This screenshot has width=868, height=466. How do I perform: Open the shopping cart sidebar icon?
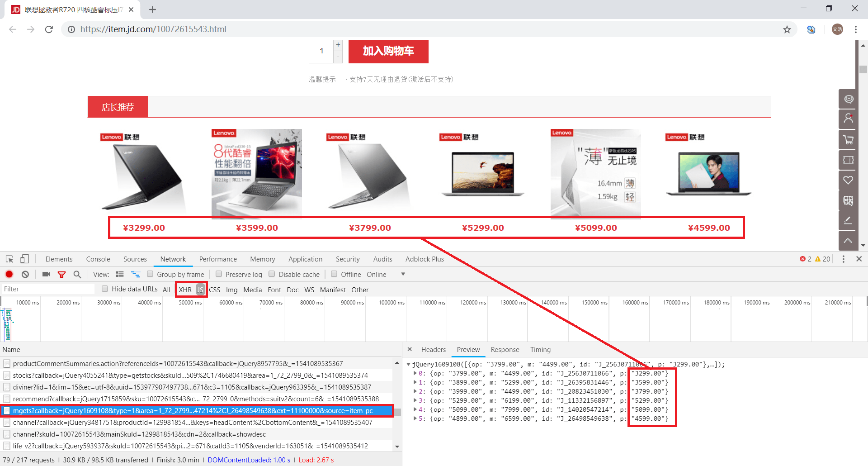tap(848, 140)
